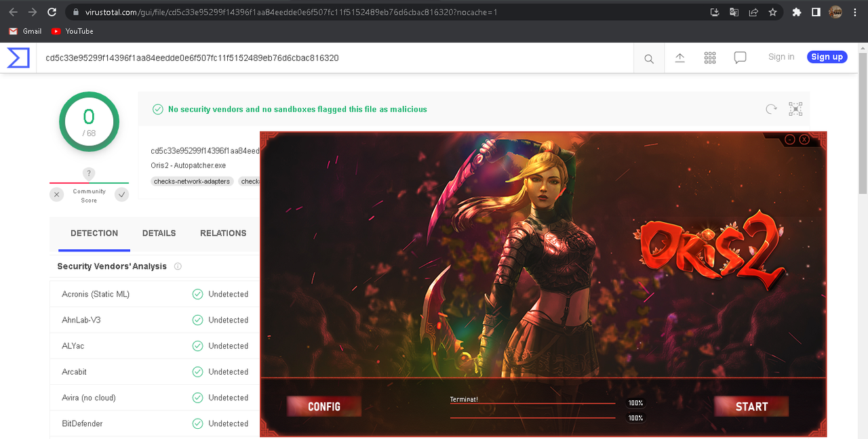Open the RELATIONS tab

click(223, 233)
